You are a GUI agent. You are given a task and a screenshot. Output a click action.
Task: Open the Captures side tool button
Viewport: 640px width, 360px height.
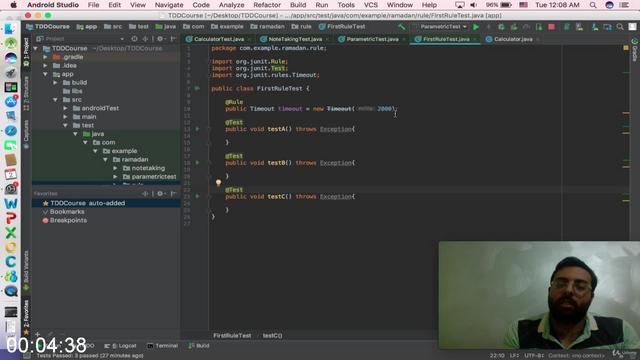click(26, 134)
